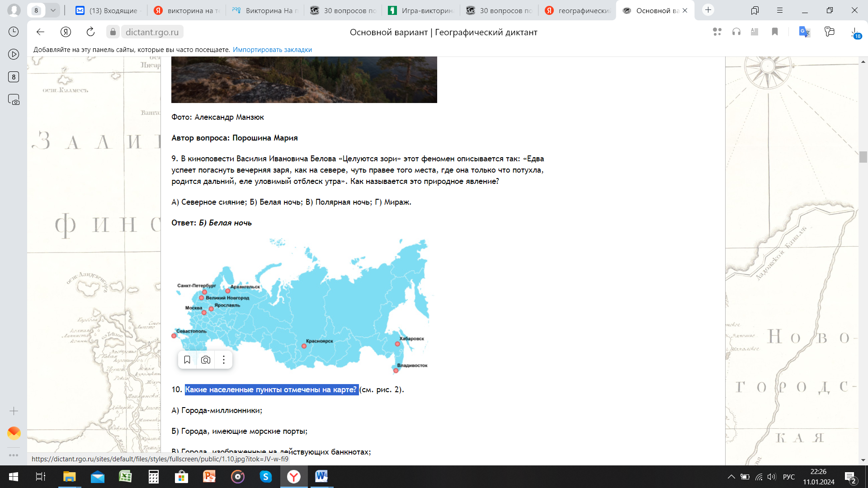Open notification center icon
Screen dimensions: 868x488
click(850, 477)
